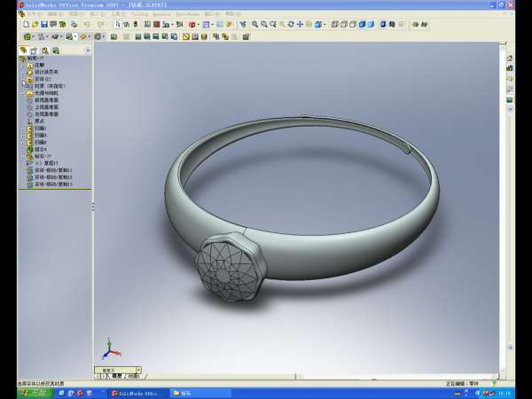Viewport: 532px width, 399px height.
Task: Toggle Shadows in Shaded Mode
Action: point(383,25)
